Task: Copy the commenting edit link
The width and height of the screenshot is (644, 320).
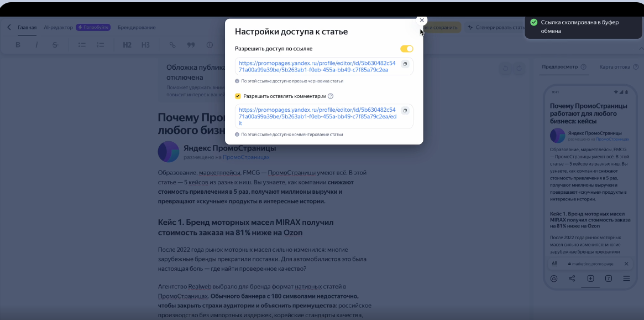Action: pos(405,111)
